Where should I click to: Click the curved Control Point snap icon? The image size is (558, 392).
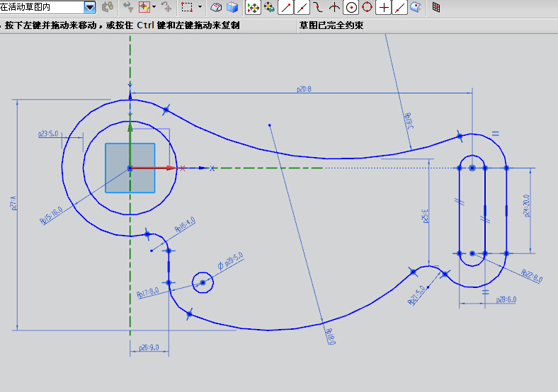click(x=319, y=8)
